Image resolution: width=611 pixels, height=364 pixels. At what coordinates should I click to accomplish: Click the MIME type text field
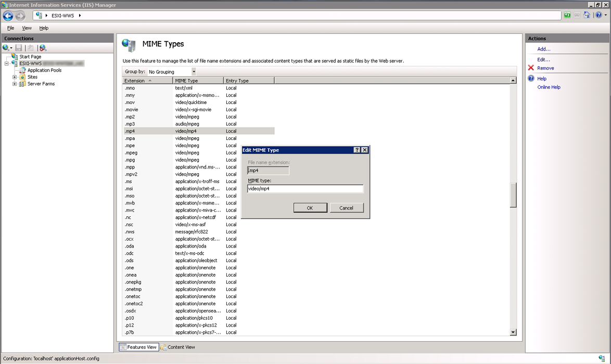(305, 189)
